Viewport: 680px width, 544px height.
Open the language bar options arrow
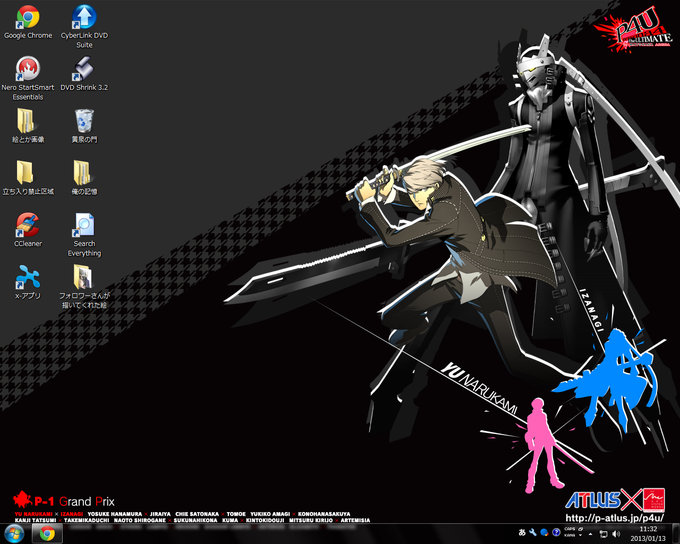[x=581, y=535]
